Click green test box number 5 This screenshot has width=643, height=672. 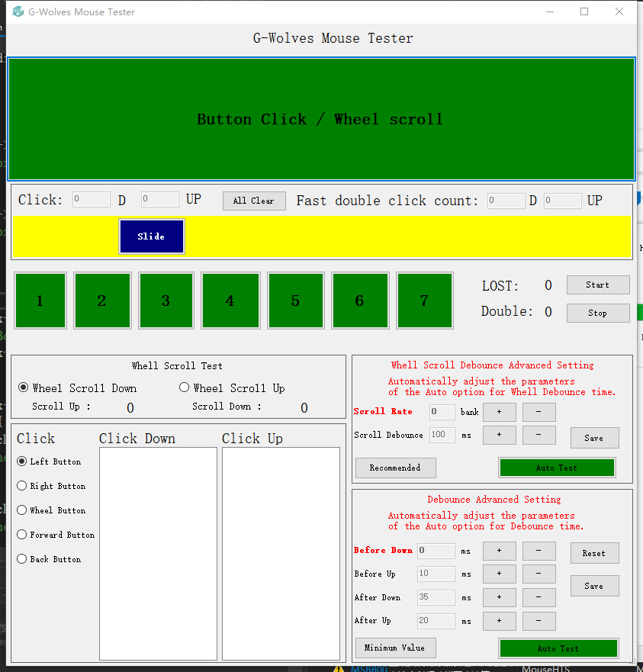click(x=296, y=301)
